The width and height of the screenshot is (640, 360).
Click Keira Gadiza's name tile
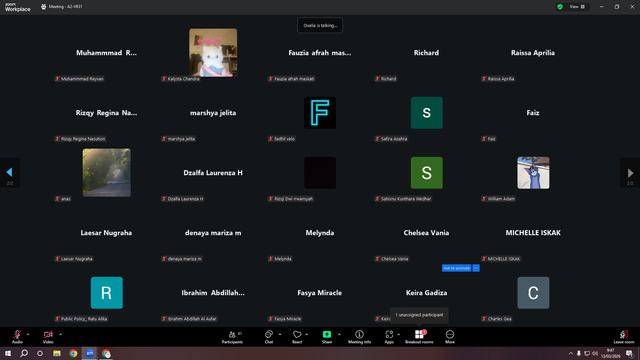click(x=426, y=293)
